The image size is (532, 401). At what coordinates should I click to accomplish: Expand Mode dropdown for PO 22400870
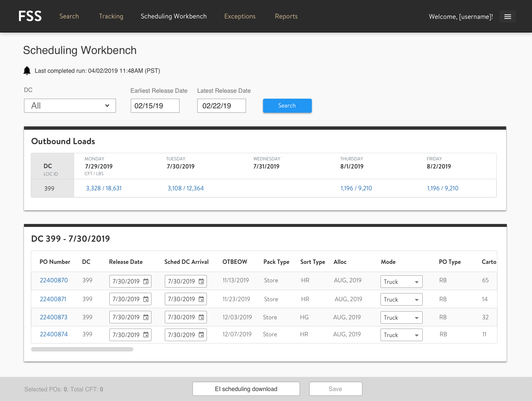tap(401, 282)
